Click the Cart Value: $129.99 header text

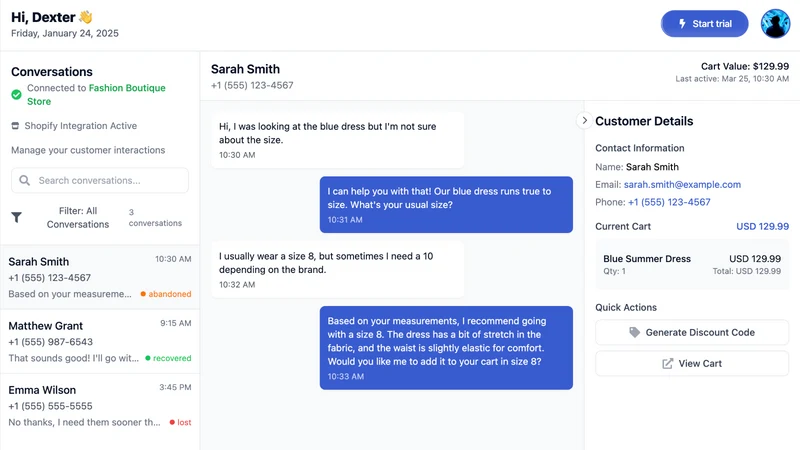(744, 66)
